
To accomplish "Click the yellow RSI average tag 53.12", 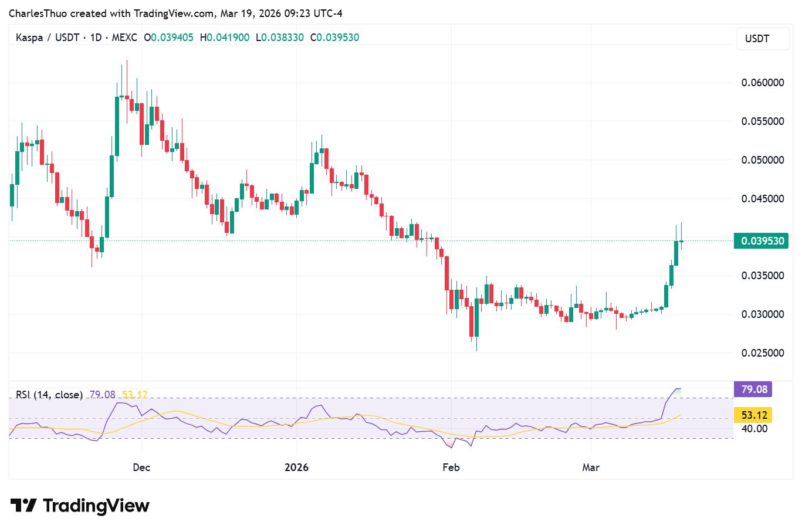I will 753,415.
